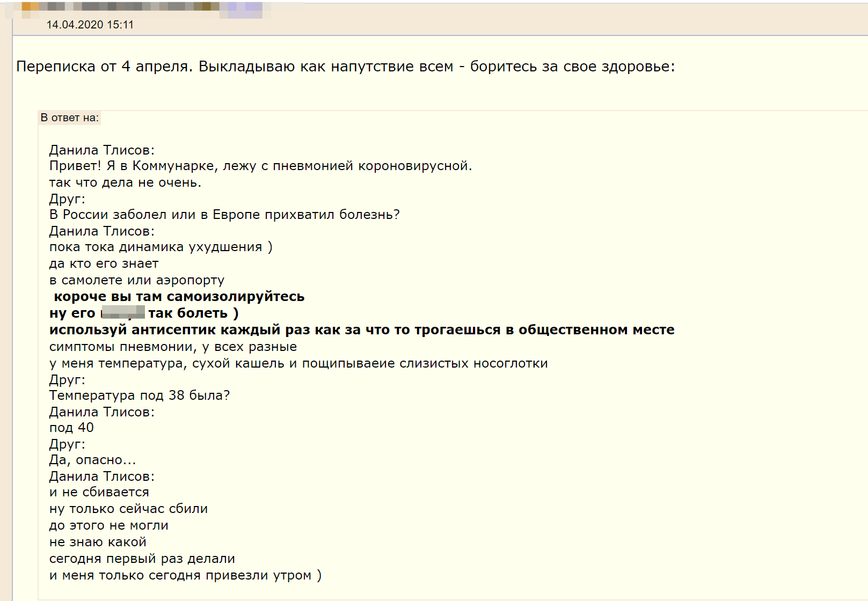Click the line 'так что дела не очень.'
Viewport: 868px width, 601px height.
tap(125, 182)
